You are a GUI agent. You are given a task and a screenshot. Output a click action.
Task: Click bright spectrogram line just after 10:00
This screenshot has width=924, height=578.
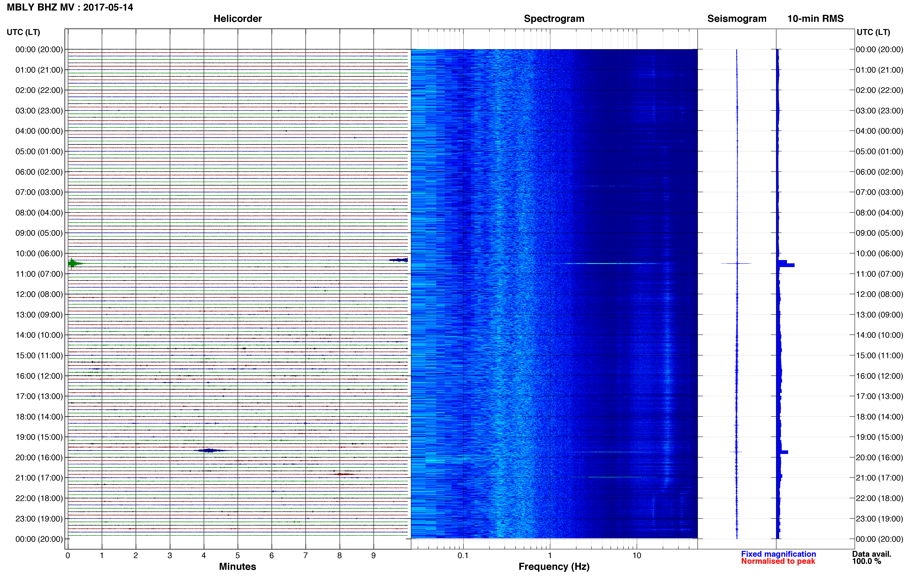613,263
